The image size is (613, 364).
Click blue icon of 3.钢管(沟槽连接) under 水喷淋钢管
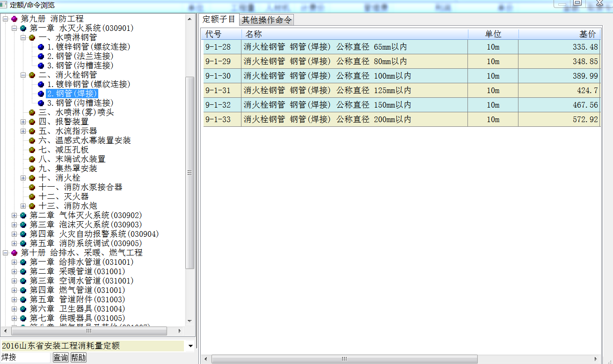(41, 66)
